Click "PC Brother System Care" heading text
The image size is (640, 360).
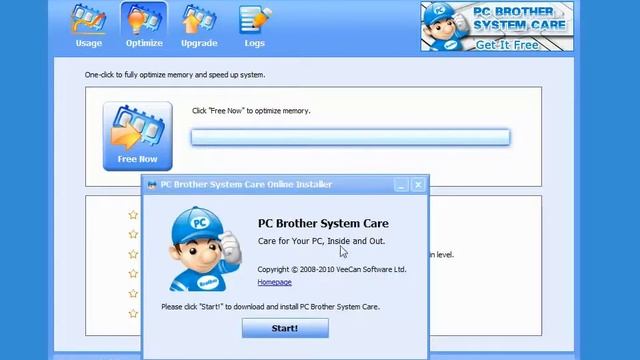pyautogui.click(x=323, y=223)
